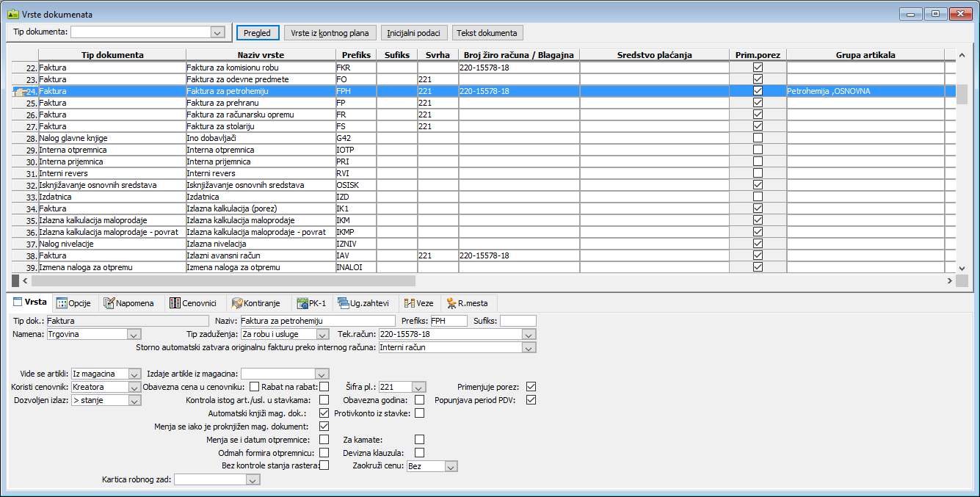Sort by the Naziv vrste column header
Screen dimensions: 980x497
261,55
